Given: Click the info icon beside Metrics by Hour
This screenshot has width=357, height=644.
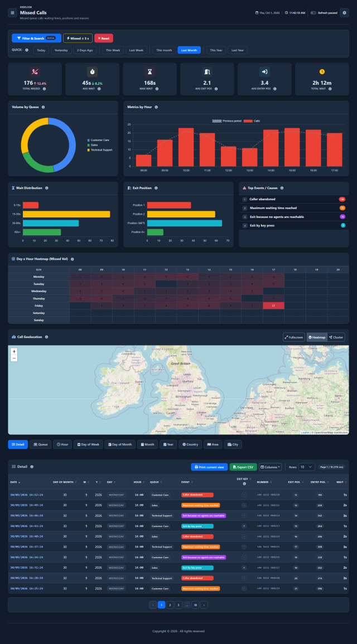Looking at the screenshot, I should 156,107.
